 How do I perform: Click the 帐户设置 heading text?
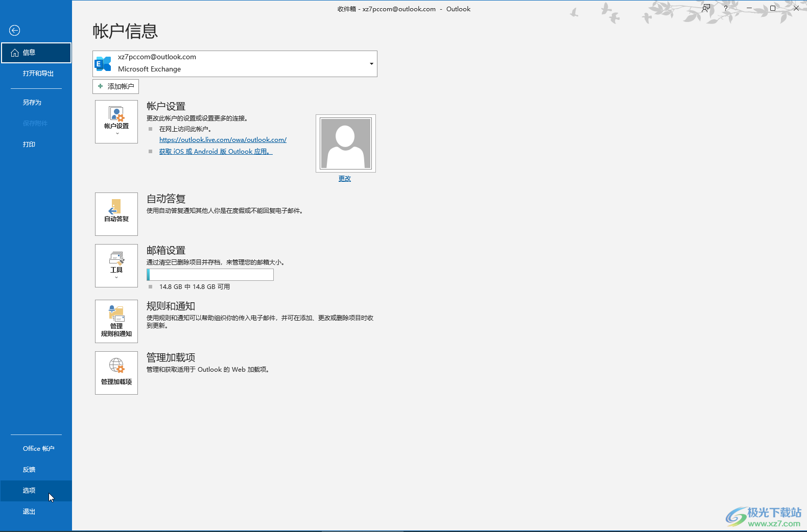[166, 107]
